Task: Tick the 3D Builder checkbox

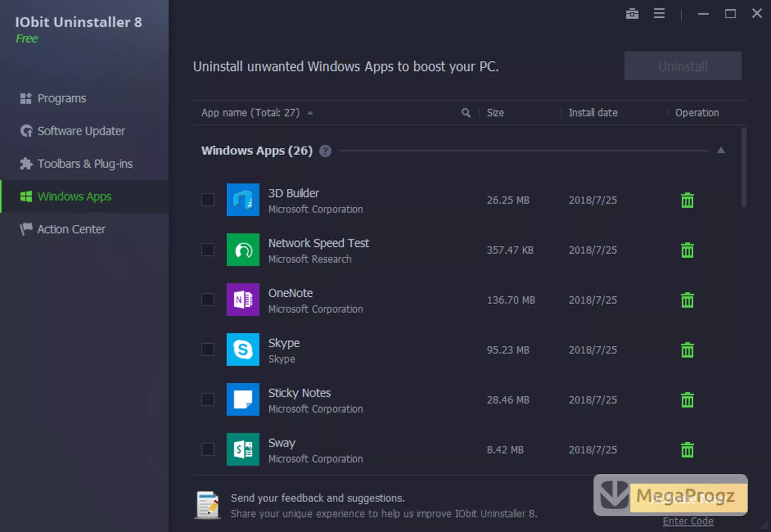Action: coord(208,200)
